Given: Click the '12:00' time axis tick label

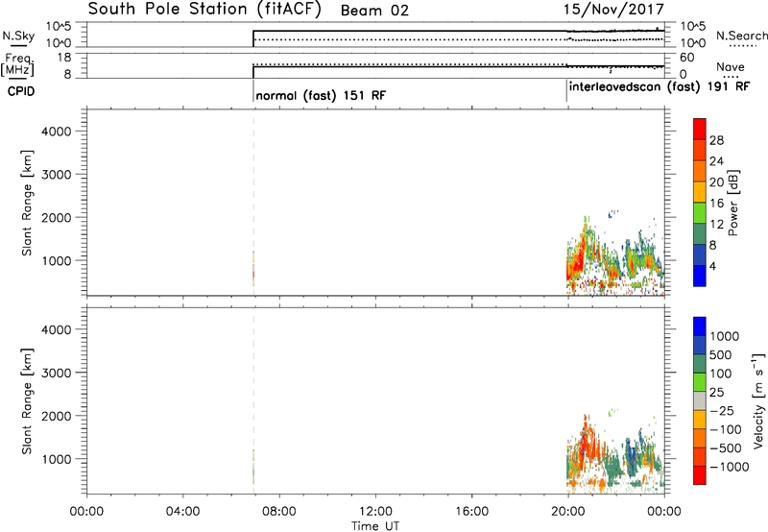Looking at the screenshot, I should click(x=375, y=512).
